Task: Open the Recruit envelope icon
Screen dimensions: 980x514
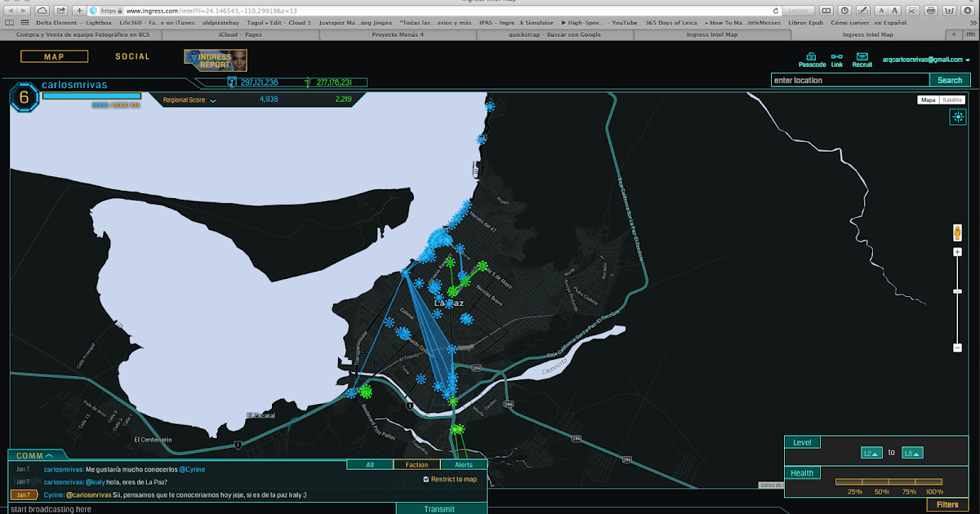Action: [862, 56]
